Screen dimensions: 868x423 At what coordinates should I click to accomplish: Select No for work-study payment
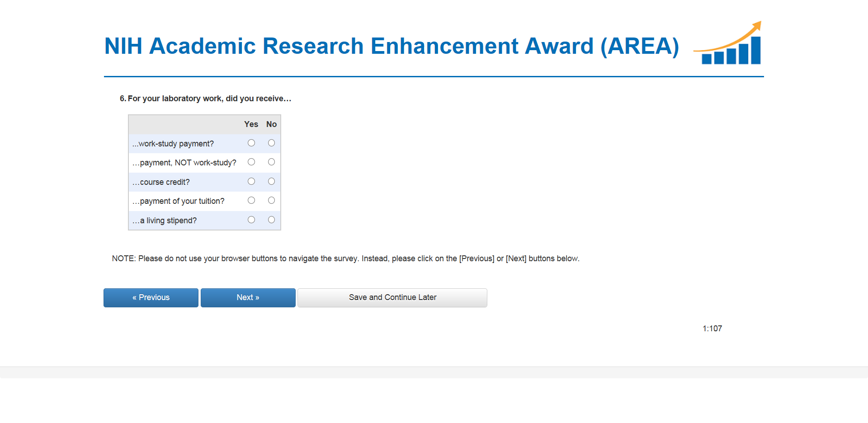coord(271,143)
